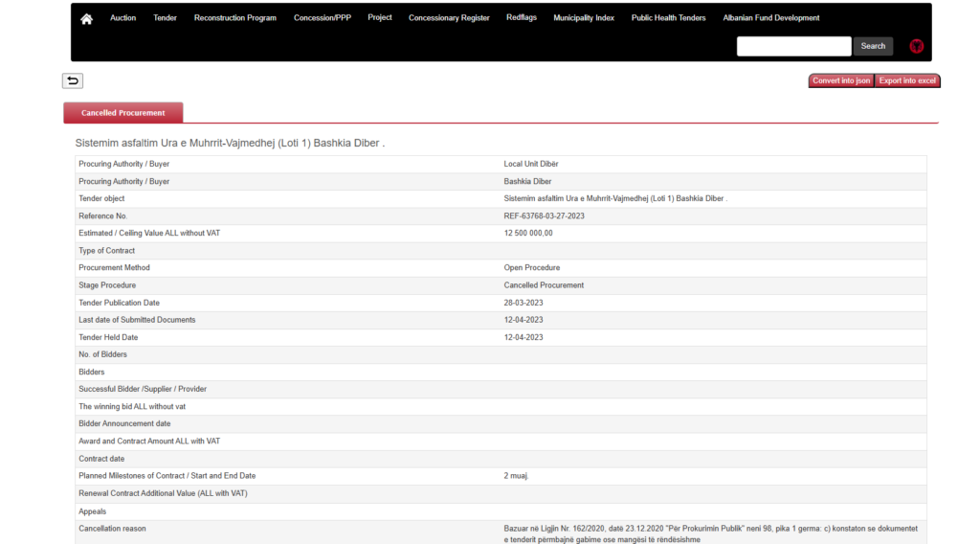Navigate to Reconstruction Program
Viewport: 980px width, 544px height.
234,18
